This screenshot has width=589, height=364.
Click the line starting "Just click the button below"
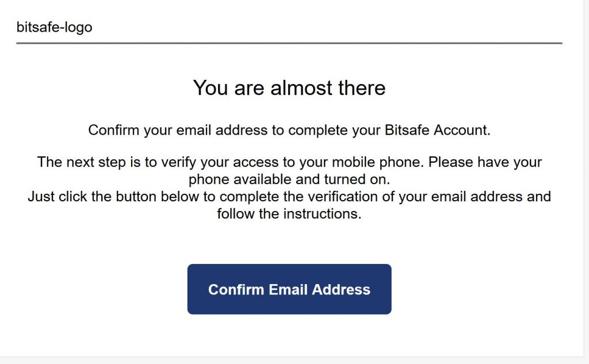point(289,197)
